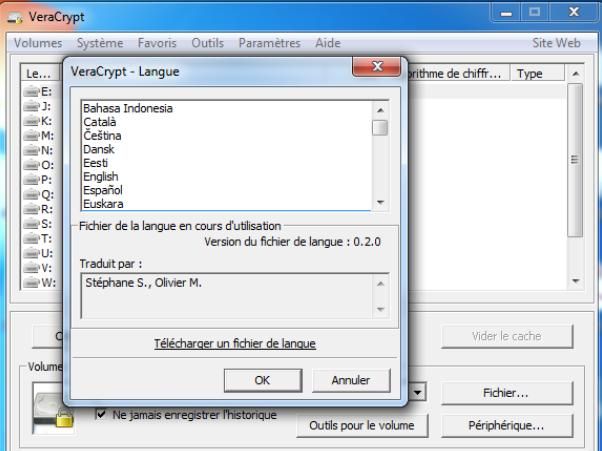The image size is (602, 451).
Task: Open the Système menu
Action: pos(100,43)
